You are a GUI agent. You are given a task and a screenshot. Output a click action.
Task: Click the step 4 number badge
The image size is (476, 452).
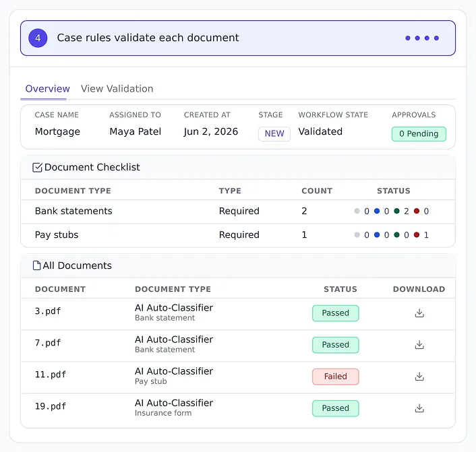(38, 38)
